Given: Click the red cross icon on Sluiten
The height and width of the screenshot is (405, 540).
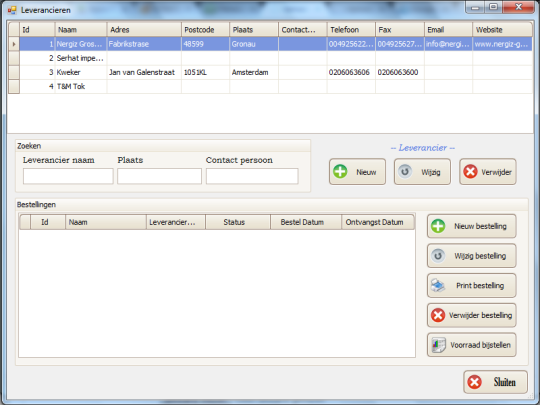Looking at the screenshot, I should [x=475, y=382].
